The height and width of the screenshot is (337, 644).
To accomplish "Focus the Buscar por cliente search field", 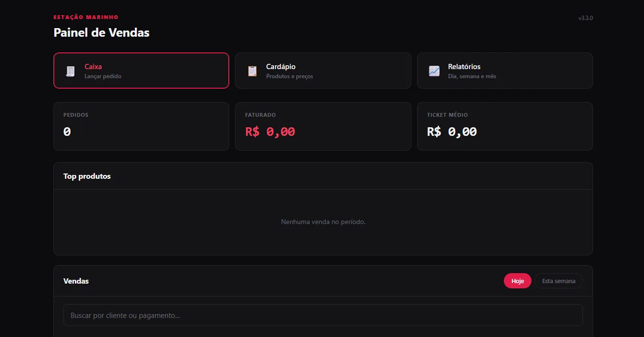I will pyautogui.click(x=323, y=315).
